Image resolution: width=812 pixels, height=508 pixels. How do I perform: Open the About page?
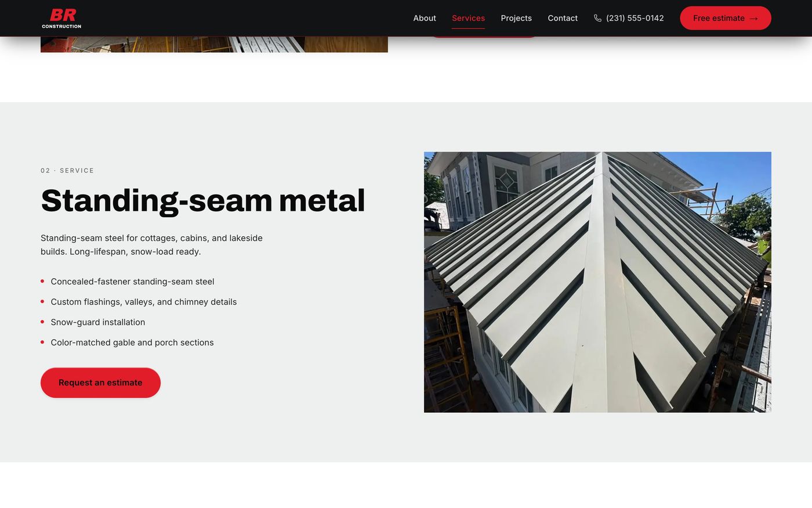coord(425,18)
